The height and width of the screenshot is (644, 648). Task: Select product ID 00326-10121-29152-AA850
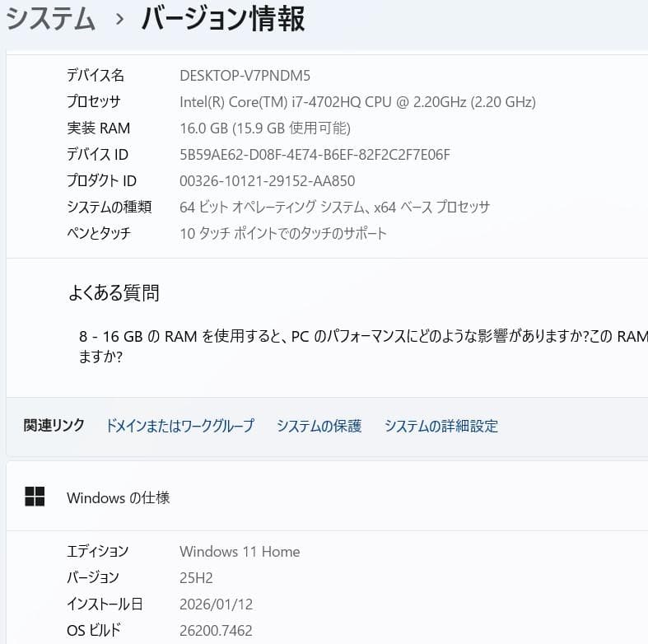(x=267, y=181)
